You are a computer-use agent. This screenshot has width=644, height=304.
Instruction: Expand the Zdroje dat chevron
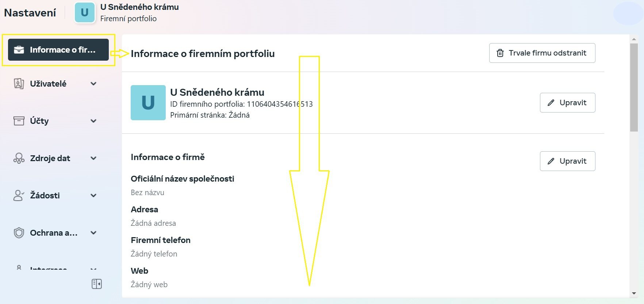[93, 158]
